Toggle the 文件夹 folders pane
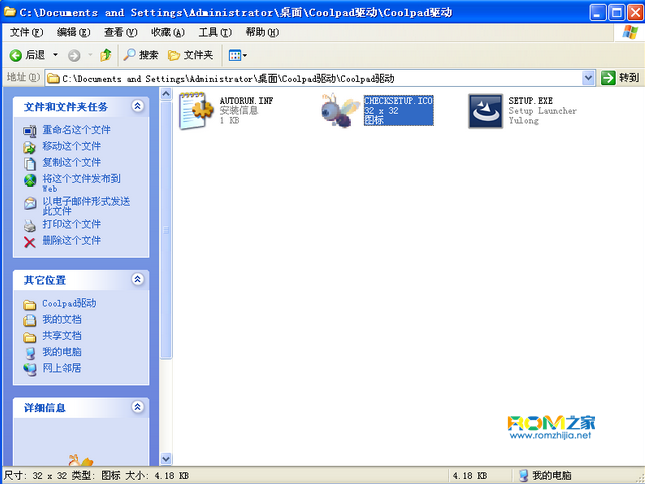The height and width of the screenshot is (484, 645). [190, 55]
